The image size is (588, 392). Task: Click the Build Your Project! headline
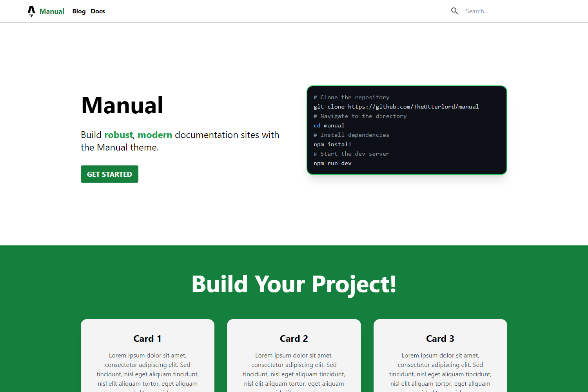click(x=294, y=284)
